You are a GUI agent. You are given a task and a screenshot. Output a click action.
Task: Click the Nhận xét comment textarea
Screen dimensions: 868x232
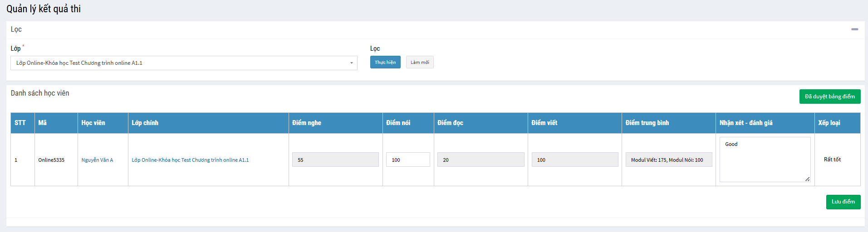[x=765, y=159]
